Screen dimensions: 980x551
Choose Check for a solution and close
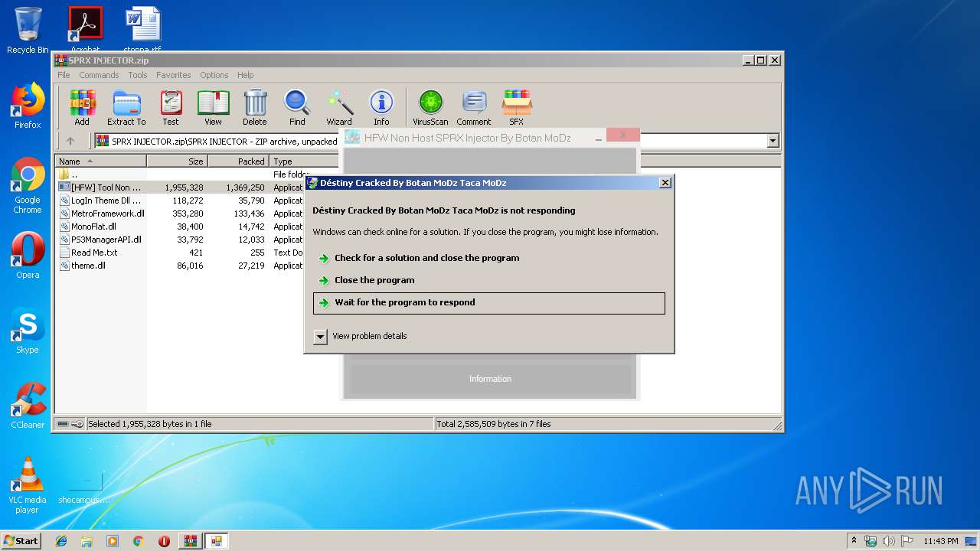point(488,258)
